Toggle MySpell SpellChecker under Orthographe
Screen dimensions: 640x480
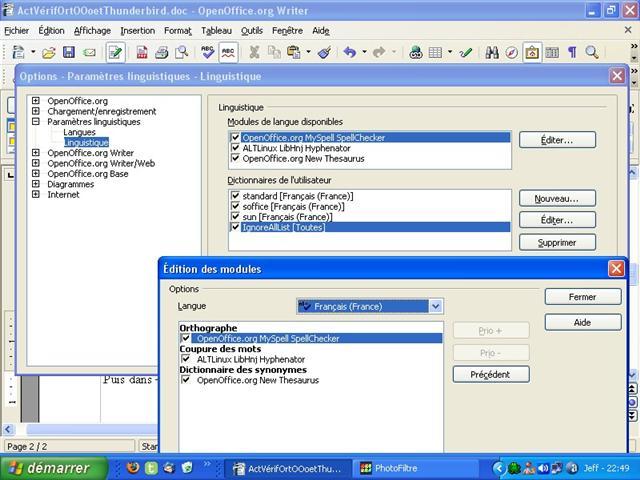pyautogui.click(x=186, y=338)
